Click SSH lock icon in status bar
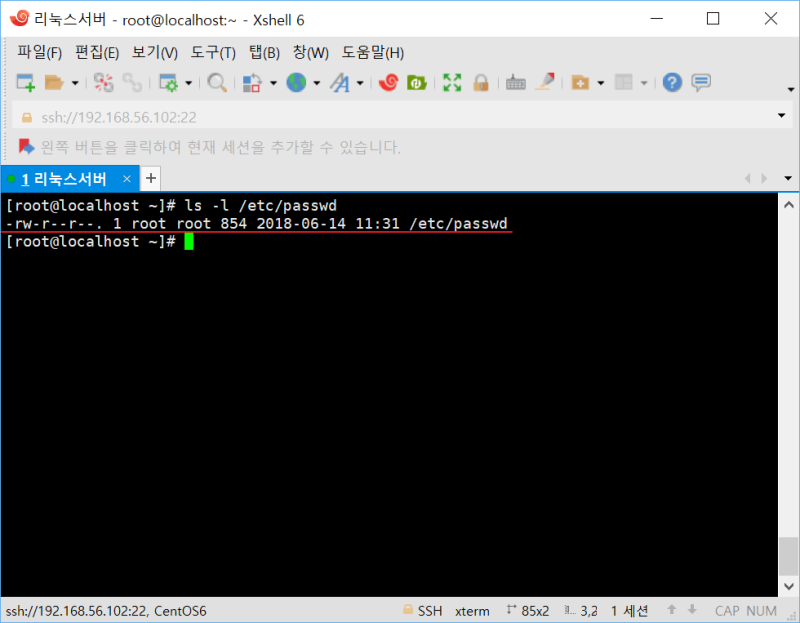The width and height of the screenshot is (800, 623). tap(408, 609)
